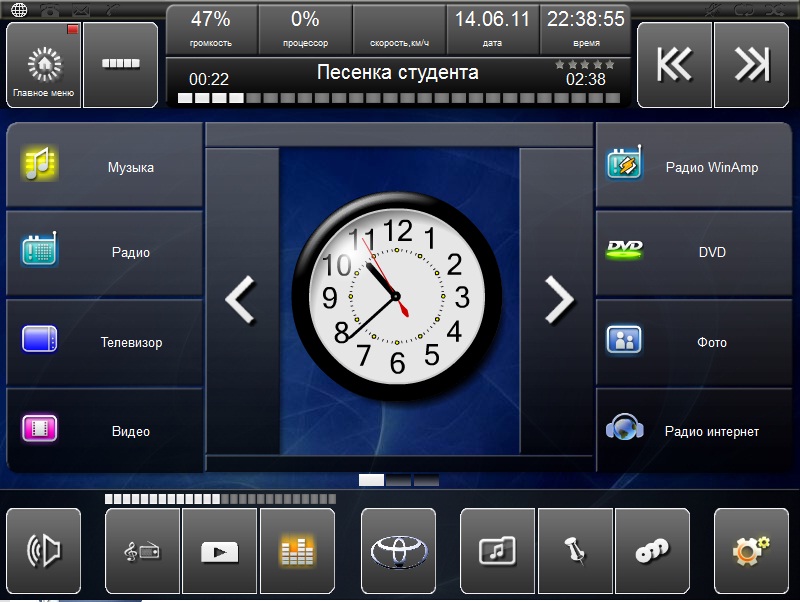800x602 pixels.
Task: Click the скорость, км/ч indicator
Action: point(399,30)
